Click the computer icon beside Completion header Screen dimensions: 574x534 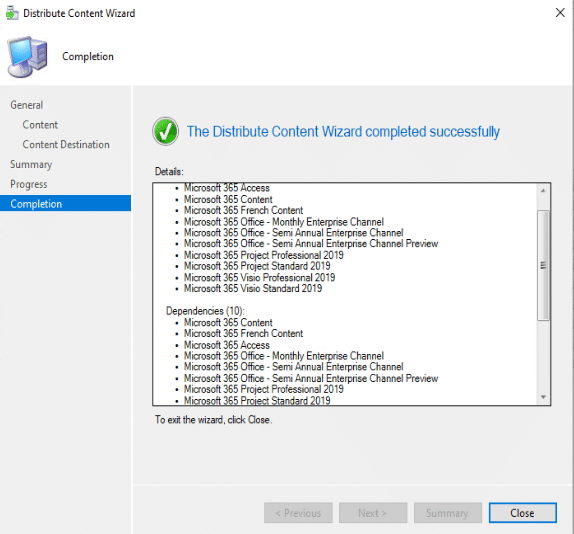coord(27,57)
